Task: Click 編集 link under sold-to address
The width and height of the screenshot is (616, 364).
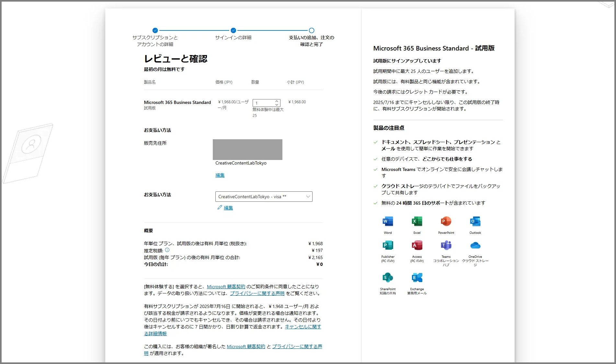Action: tap(220, 175)
